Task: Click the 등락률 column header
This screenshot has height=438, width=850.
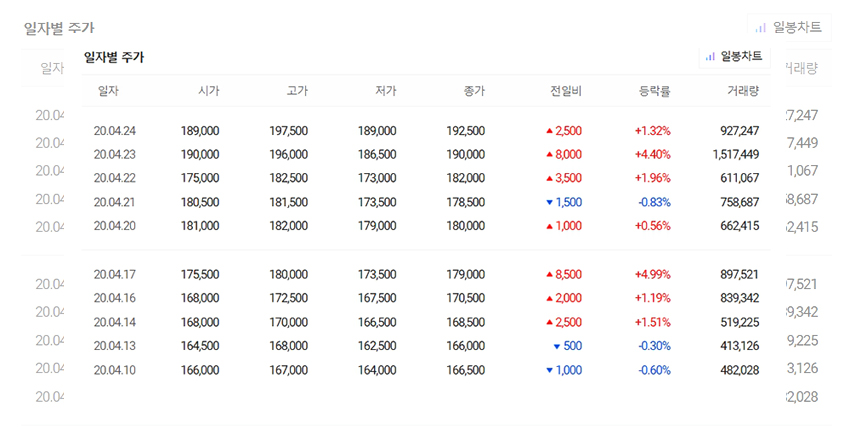Action: point(655,91)
